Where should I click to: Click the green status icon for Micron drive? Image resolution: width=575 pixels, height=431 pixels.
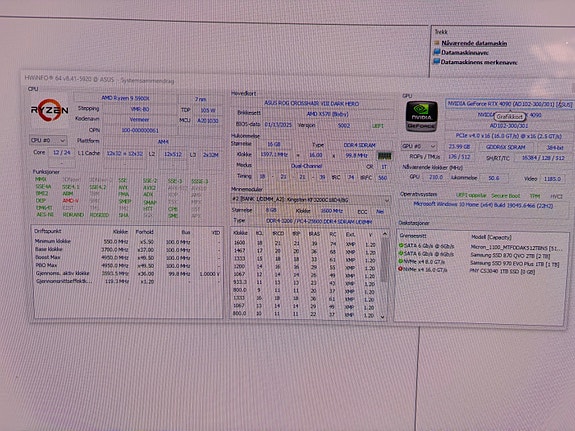tap(401, 245)
